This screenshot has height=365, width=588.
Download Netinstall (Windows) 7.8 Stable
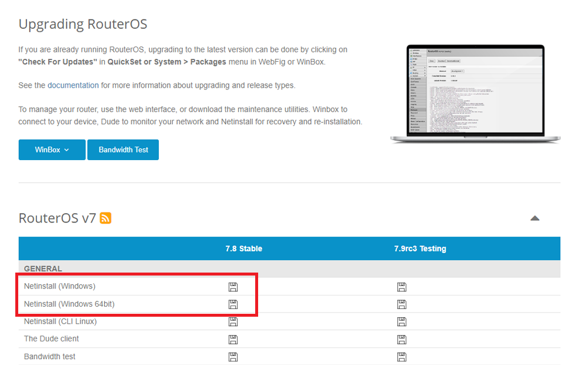point(233,287)
